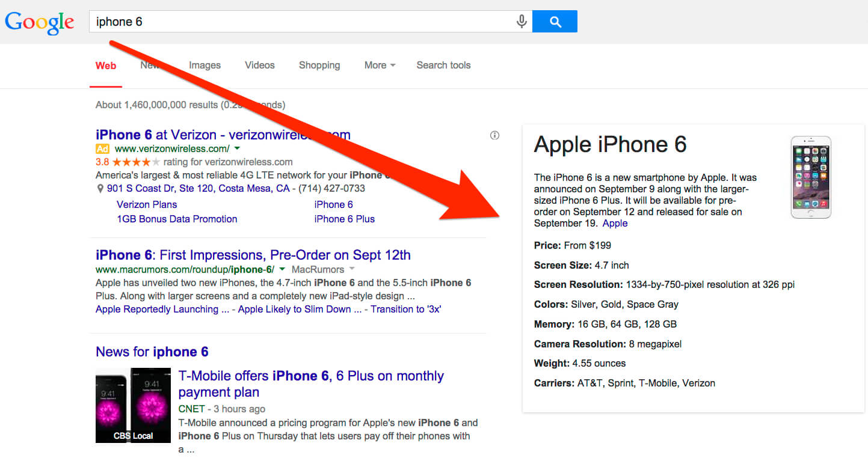The height and width of the screenshot is (461, 868).
Task: Click the Google logo
Action: [39, 22]
